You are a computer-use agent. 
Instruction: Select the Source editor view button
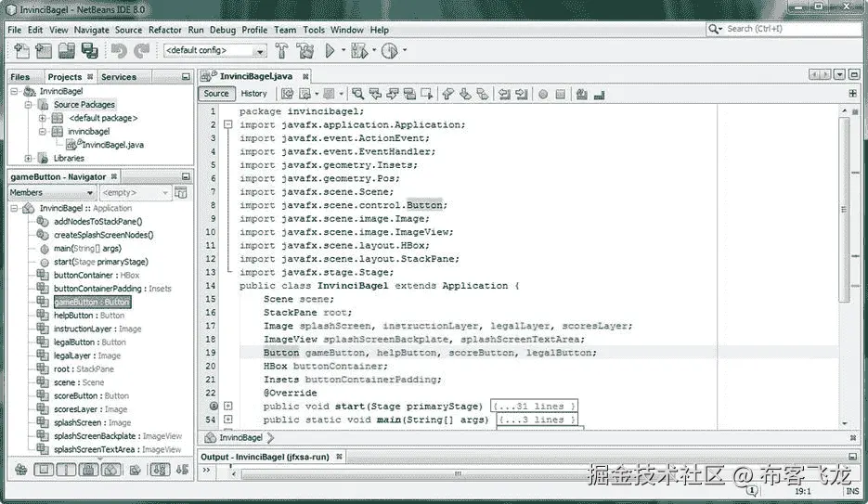[x=216, y=94]
